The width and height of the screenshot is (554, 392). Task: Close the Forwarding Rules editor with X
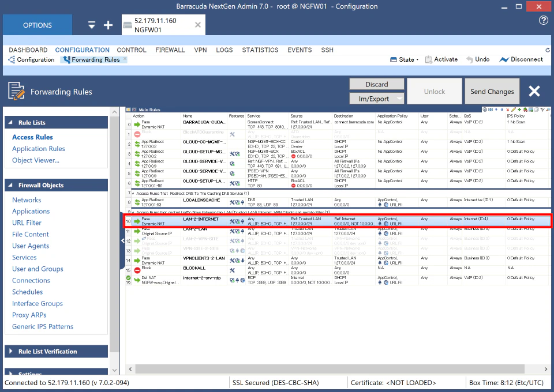[534, 92]
